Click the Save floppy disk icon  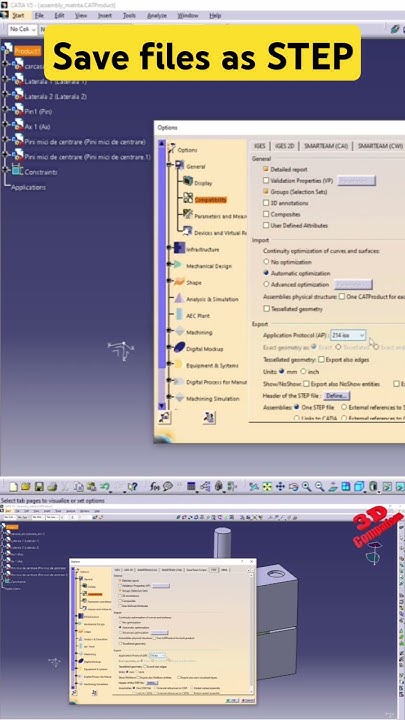39,486
